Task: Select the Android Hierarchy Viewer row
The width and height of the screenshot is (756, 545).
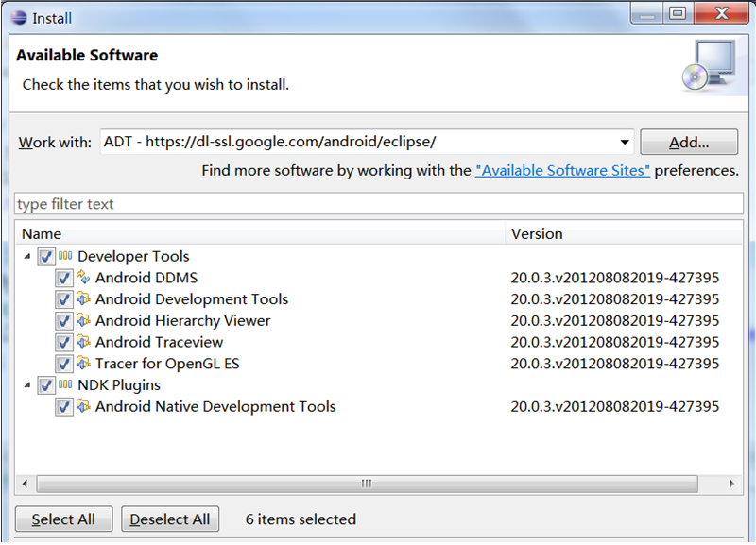Action: pos(379,320)
